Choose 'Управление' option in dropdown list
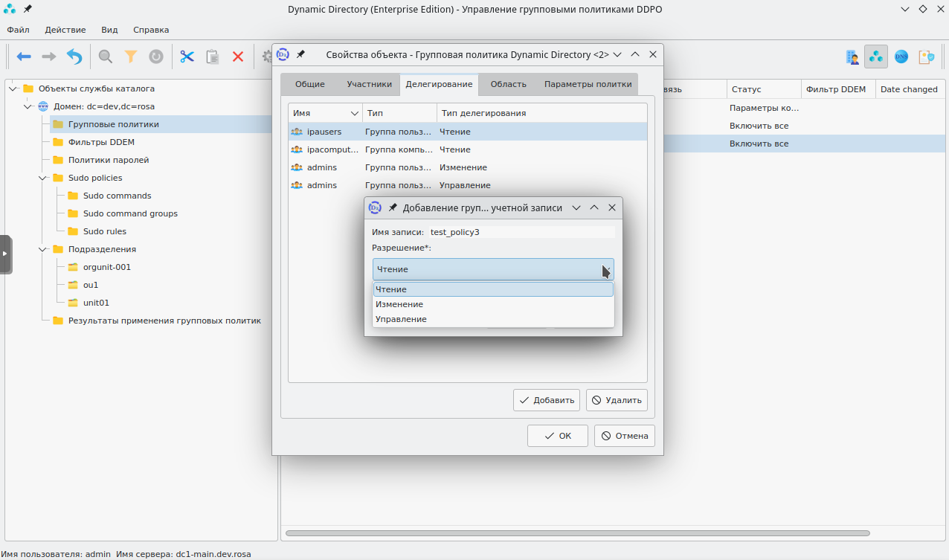The height and width of the screenshot is (560, 949). pos(401,319)
